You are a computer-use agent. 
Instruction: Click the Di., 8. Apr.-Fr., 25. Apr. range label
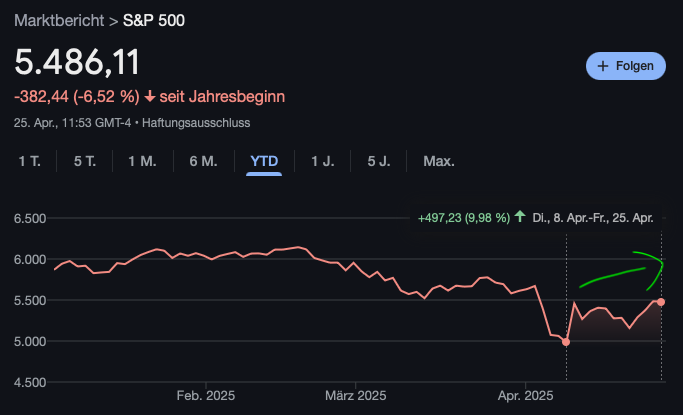592,218
